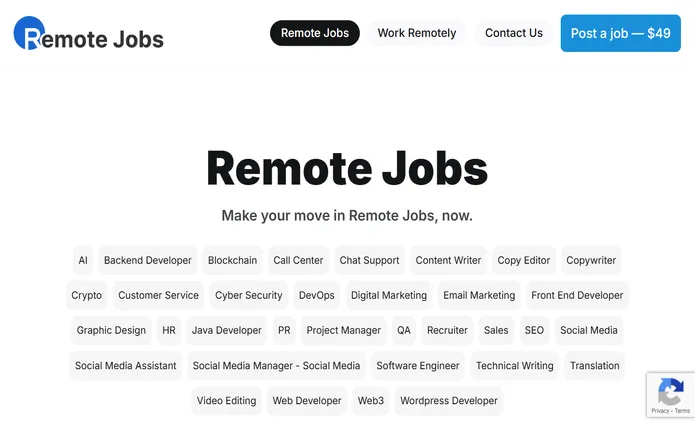
Task: Click the Remote Jobs logo
Action: [x=89, y=34]
